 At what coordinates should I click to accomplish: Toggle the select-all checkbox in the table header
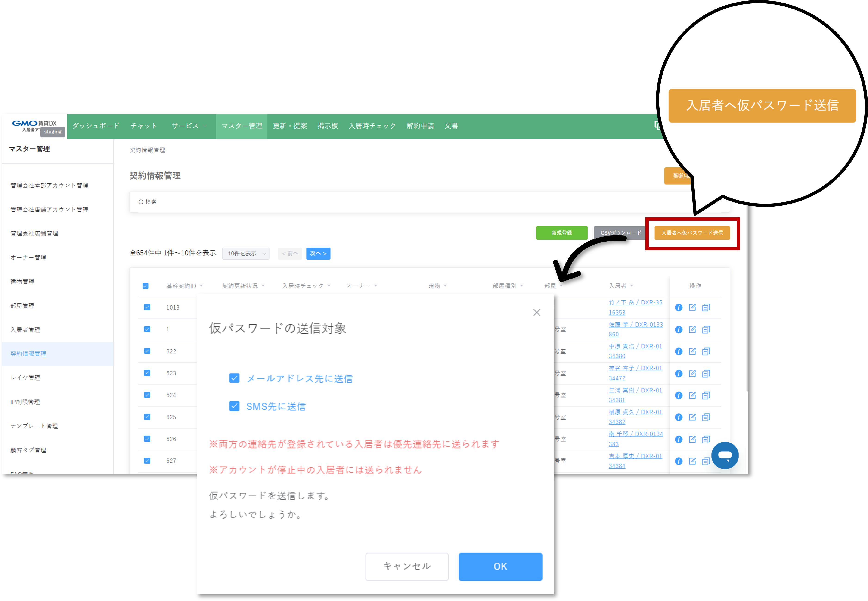(x=145, y=285)
